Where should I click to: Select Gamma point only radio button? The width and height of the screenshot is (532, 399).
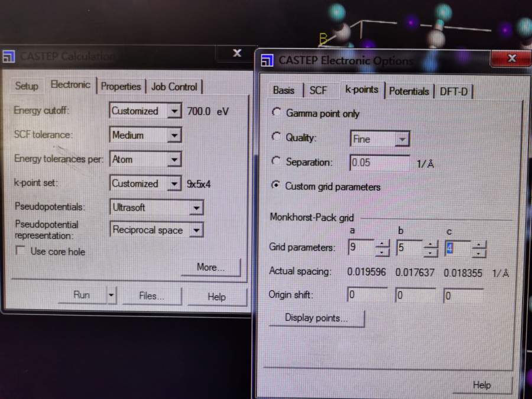click(x=276, y=112)
